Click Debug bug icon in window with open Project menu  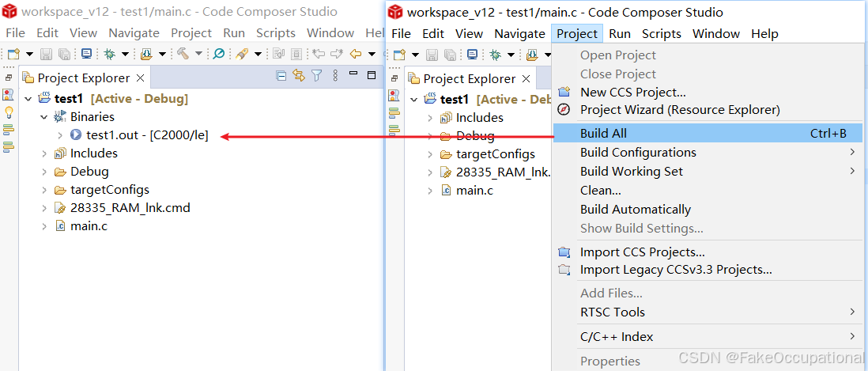tap(496, 55)
